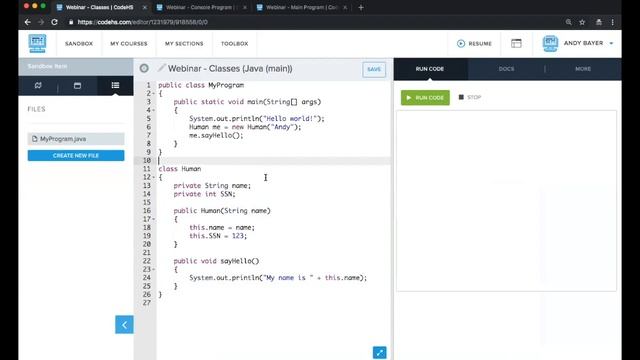This screenshot has width=640, height=360.
Task: Click 'class Human' on line 11
Action: tap(180, 169)
